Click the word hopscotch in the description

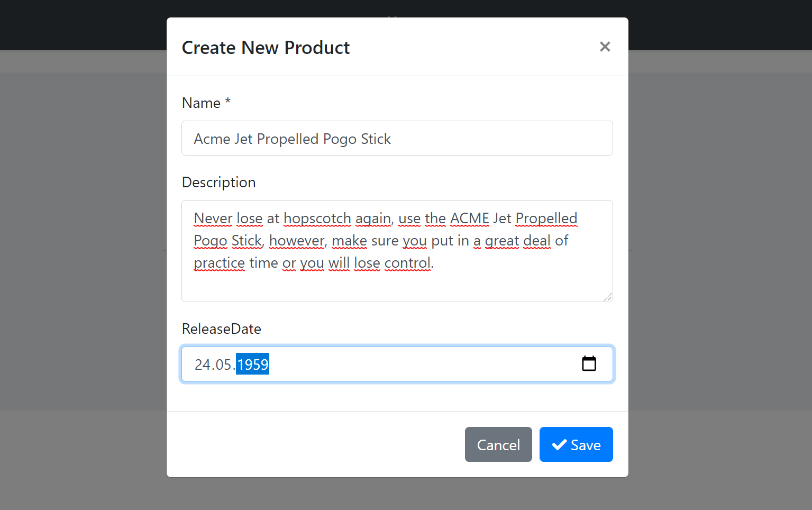[317, 218]
